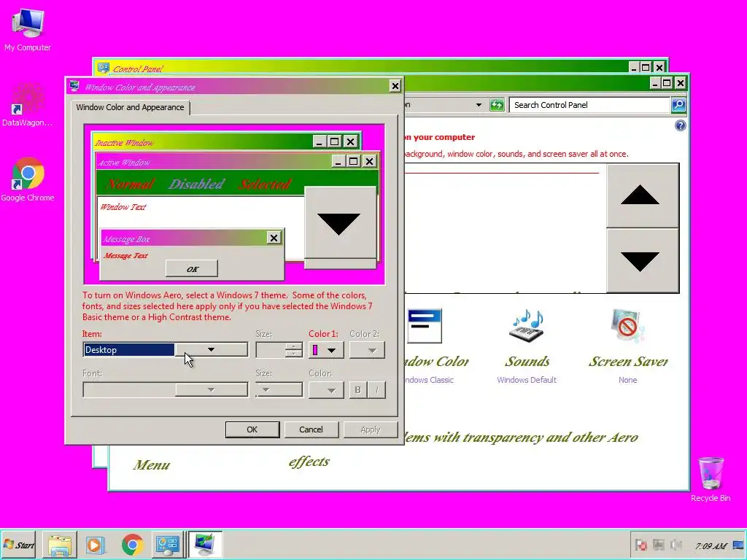Click the Start button
747x560 pixels.
click(x=18, y=545)
